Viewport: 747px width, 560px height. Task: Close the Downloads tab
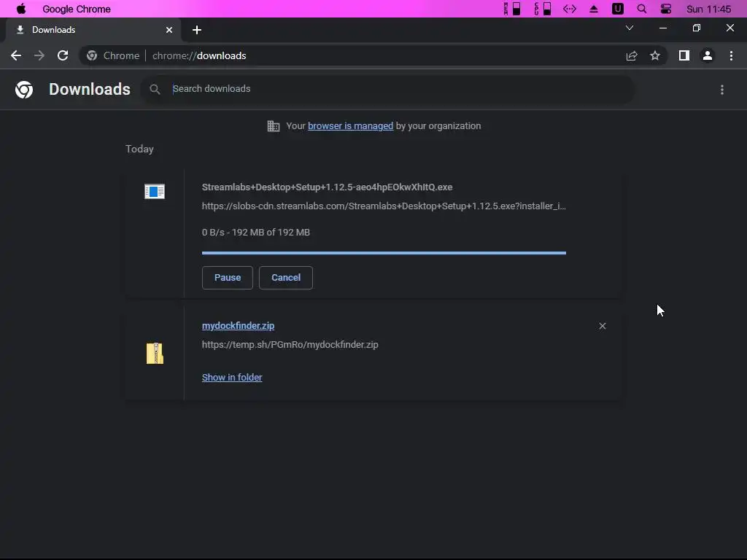(169, 30)
